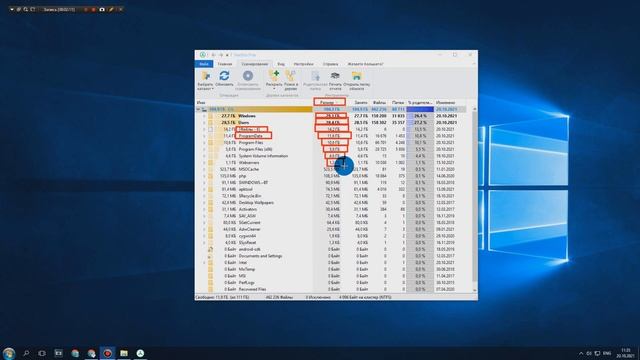The height and width of the screenshot is (360, 640).
Task: Open the Желаете большего? tab
Action: pyautogui.click(x=365, y=64)
